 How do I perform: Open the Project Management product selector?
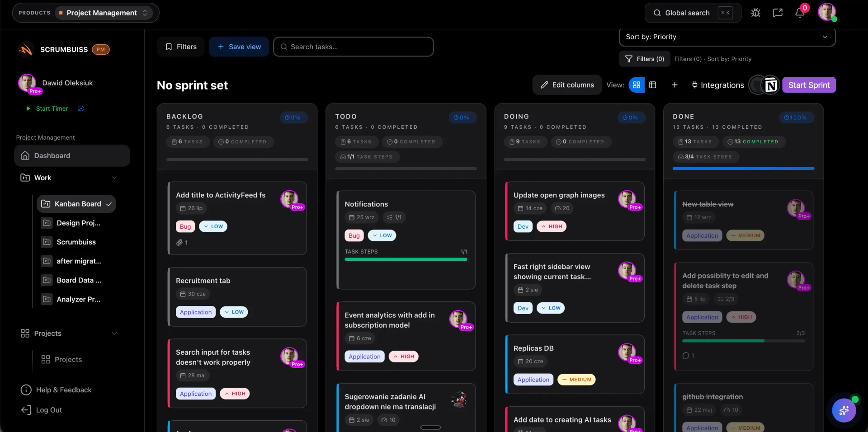(104, 13)
